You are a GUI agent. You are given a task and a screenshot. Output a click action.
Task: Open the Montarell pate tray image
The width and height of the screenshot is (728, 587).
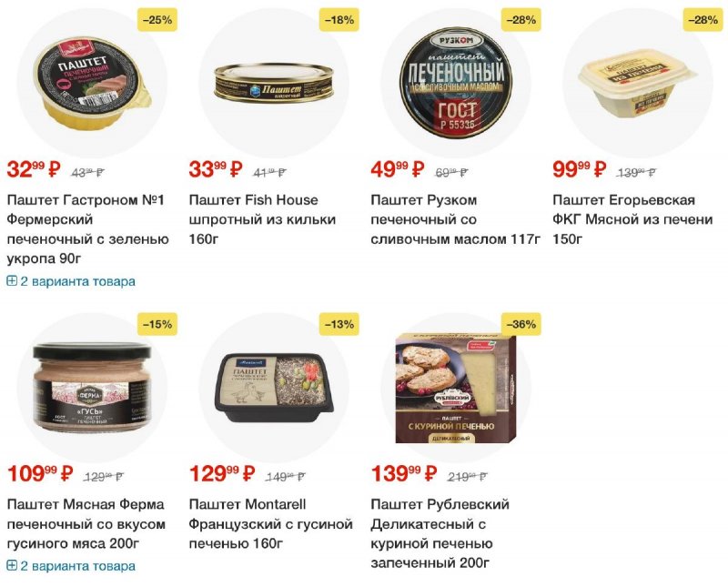(x=274, y=388)
